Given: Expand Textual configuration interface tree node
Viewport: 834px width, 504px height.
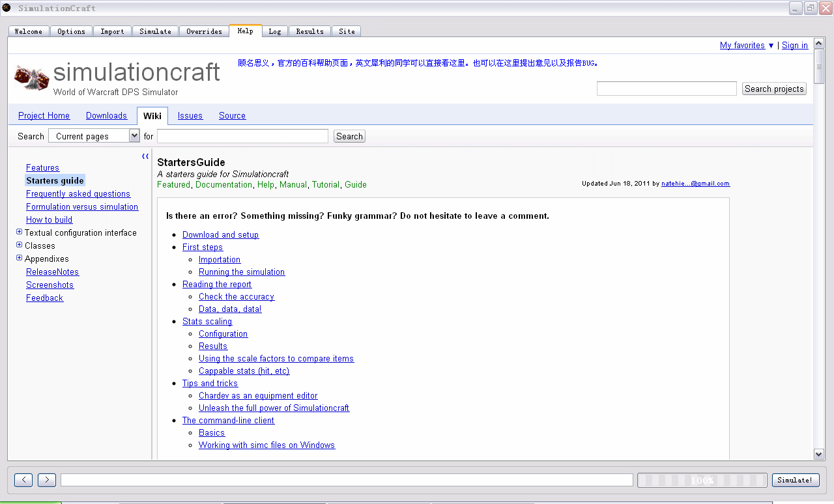Looking at the screenshot, I should coord(19,232).
